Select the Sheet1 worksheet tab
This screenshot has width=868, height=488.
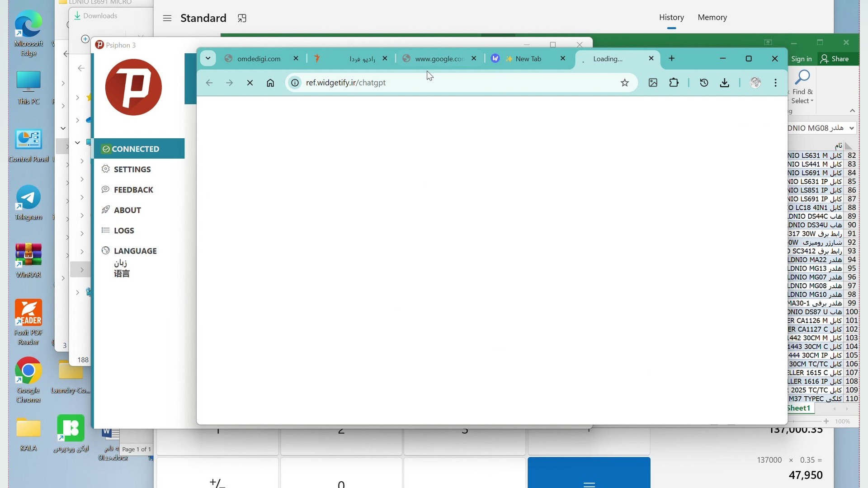[799, 408]
